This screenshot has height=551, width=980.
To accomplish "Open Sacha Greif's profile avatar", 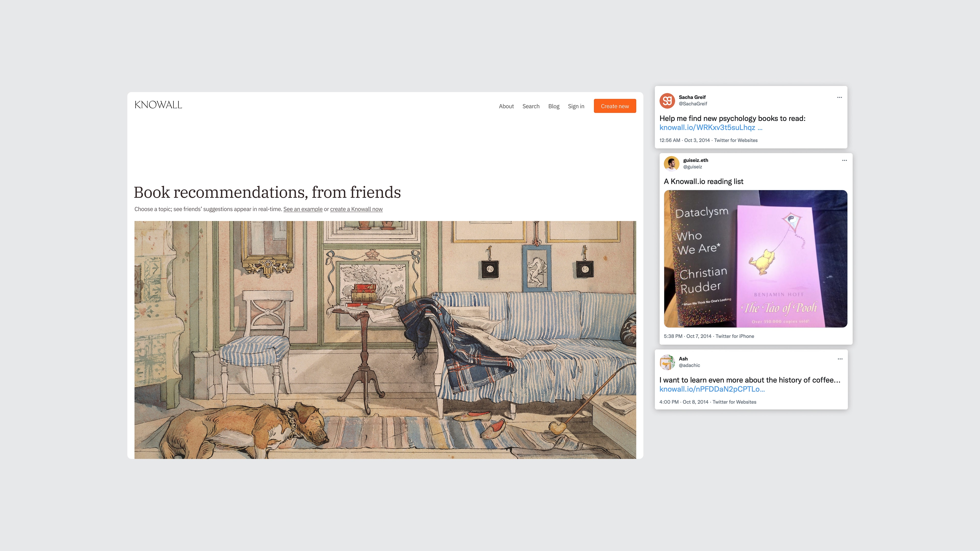I will 667,101.
